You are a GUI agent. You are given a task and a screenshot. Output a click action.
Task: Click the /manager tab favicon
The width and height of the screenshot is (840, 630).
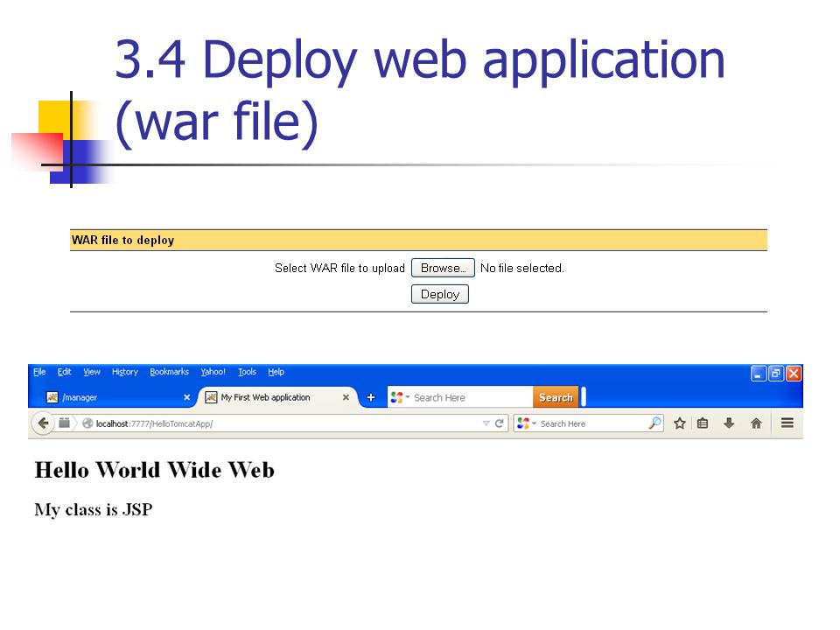point(52,397)
